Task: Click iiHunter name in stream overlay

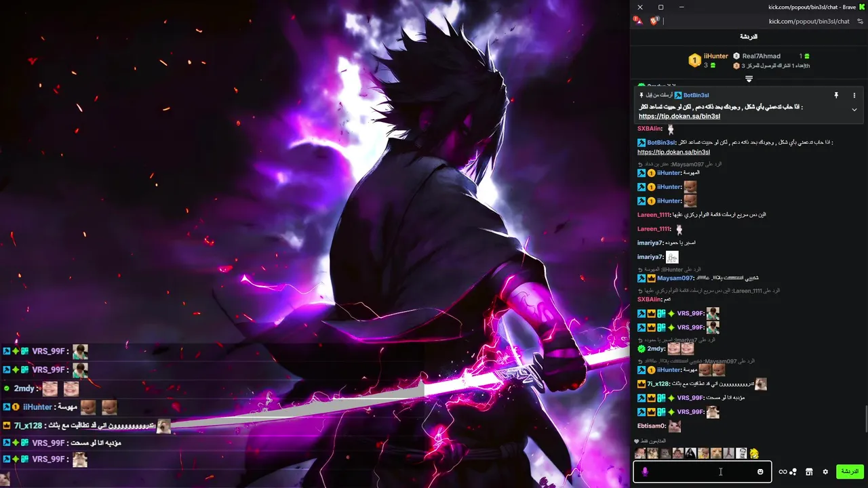Action: click(x=38, y=407)
